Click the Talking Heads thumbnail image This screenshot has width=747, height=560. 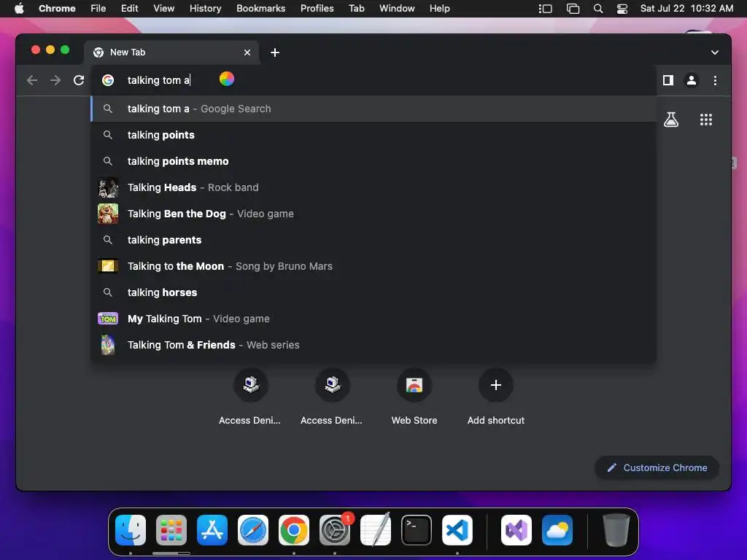coord(108,187)
